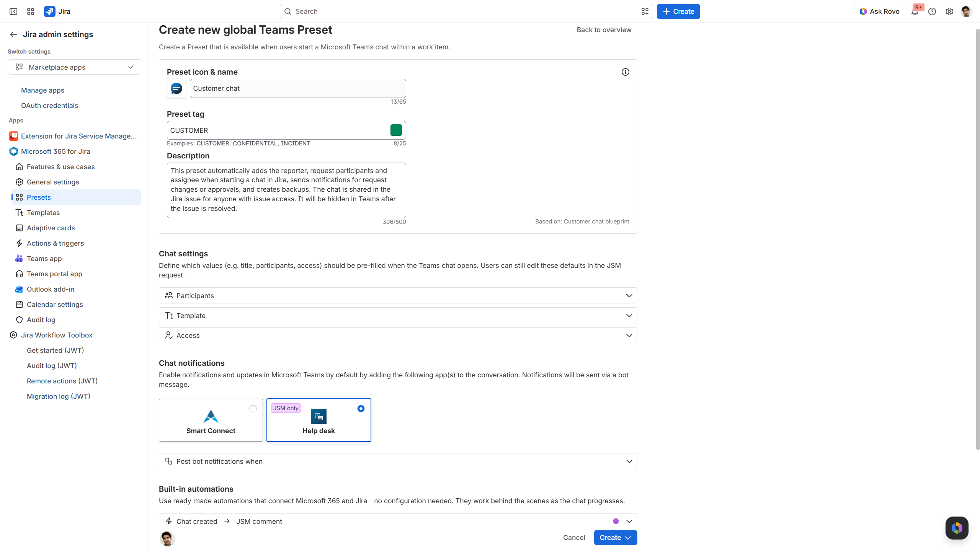Click Ask Rovo button
980x551 pixels.
click(879, 11)
